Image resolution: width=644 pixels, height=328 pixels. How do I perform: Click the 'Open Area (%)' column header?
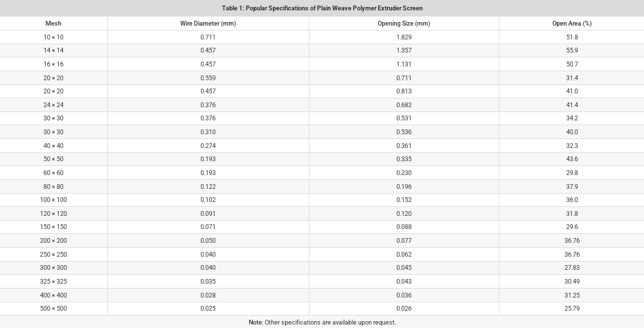[x=571, y=24]
